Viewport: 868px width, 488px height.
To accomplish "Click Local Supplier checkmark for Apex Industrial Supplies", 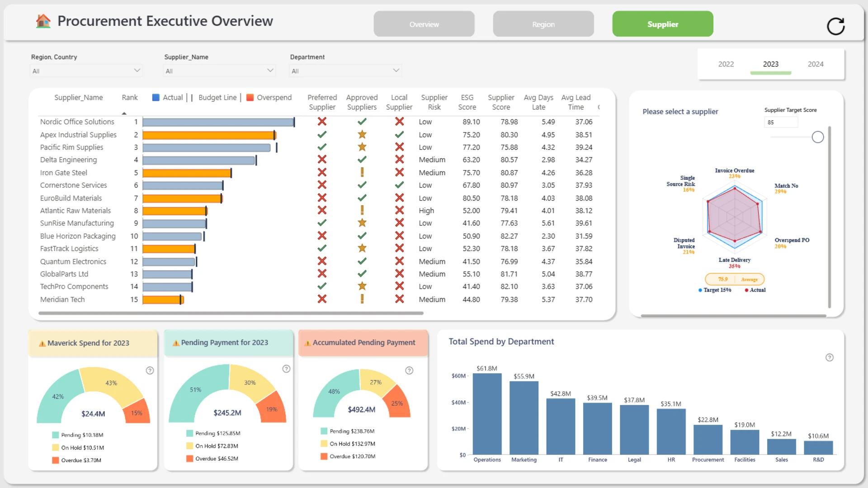I will (x=399, y=135).
